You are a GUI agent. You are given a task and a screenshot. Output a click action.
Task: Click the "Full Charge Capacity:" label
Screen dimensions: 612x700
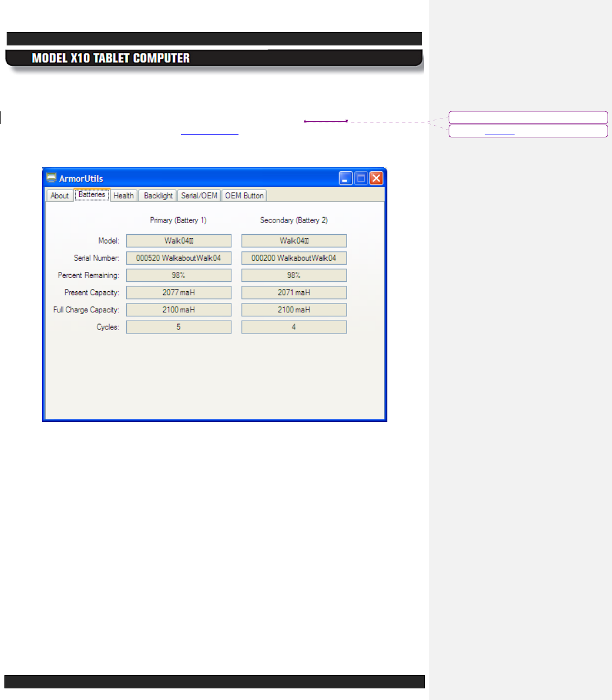point(86,310)
